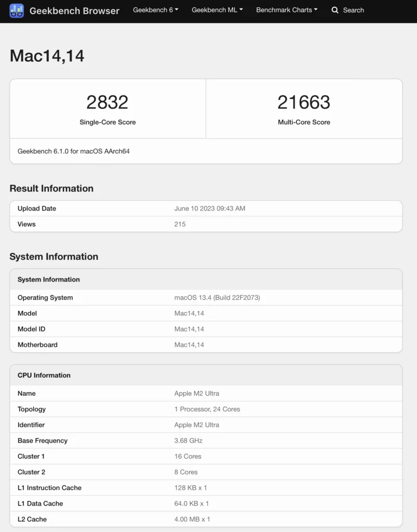Expand the Geekbench ML dropdown
This screenshot has height=532, width=417.
(x=217, y=10)
